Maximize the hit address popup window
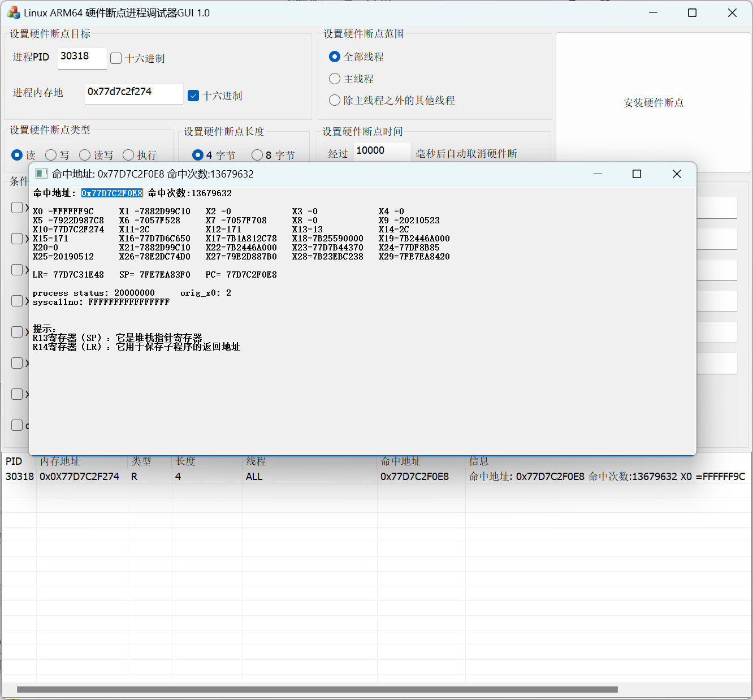 [637, 174]
